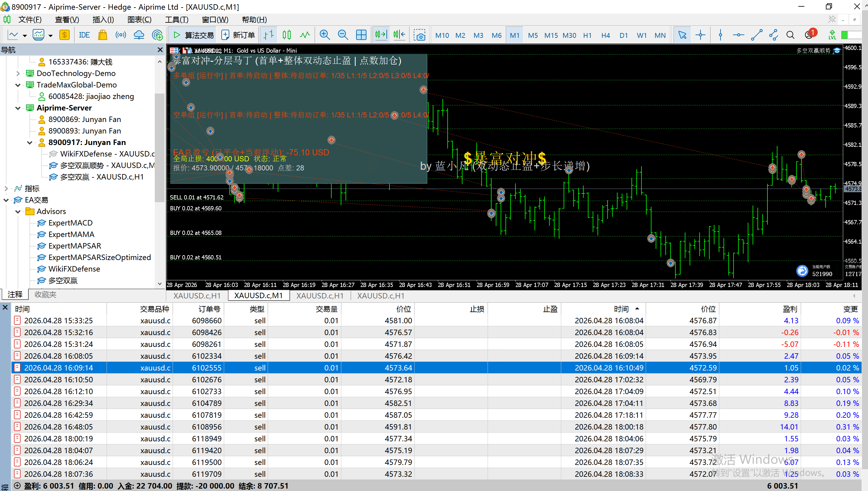The image size is (868, 491).
Task: Expand the 指标 indicators node
Action: [x=6, y=189]
